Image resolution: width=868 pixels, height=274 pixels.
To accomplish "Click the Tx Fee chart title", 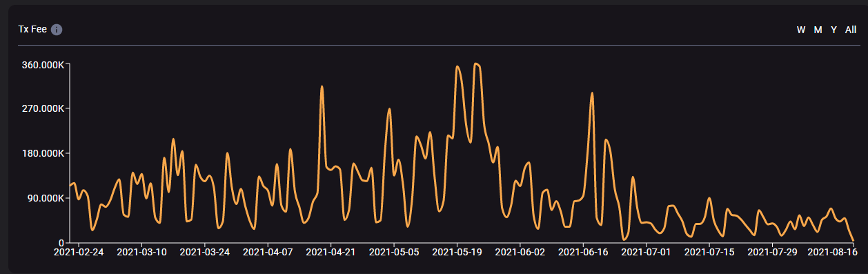I will pos(32,30).
